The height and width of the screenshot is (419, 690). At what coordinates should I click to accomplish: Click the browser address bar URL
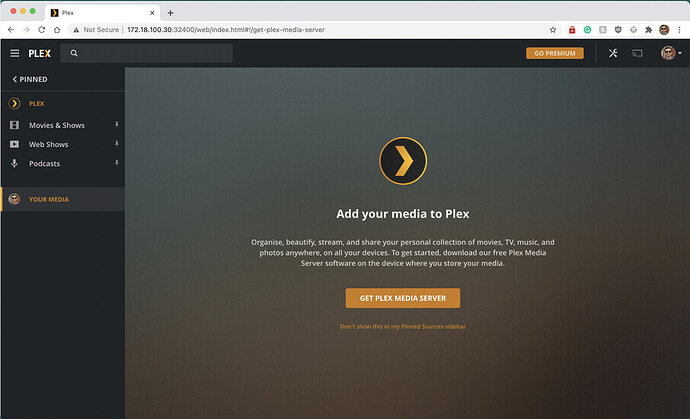coord(226,29)
